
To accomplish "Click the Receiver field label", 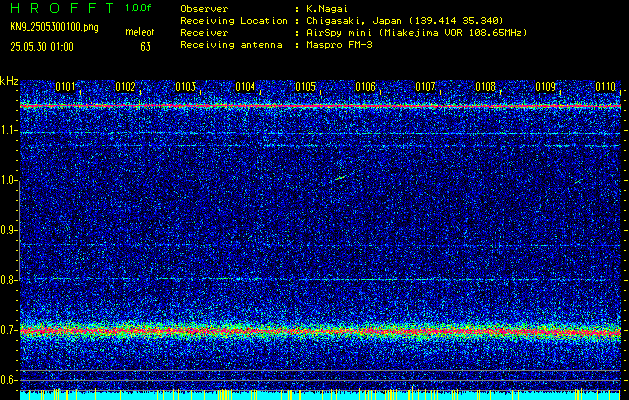I will click(204, 33).
